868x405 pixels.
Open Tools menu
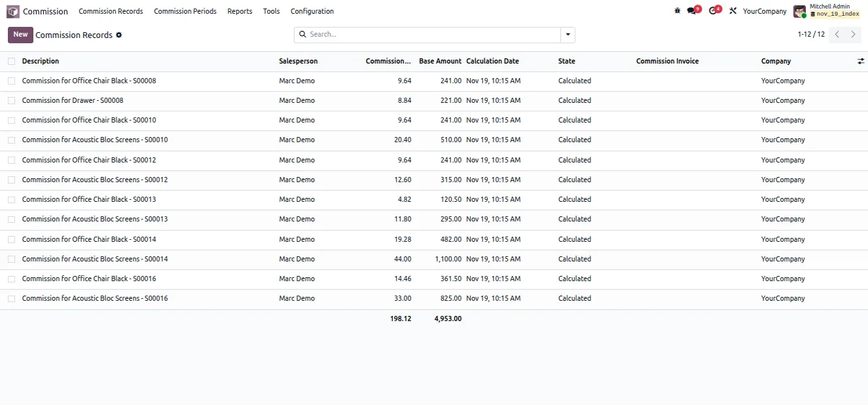271,11
